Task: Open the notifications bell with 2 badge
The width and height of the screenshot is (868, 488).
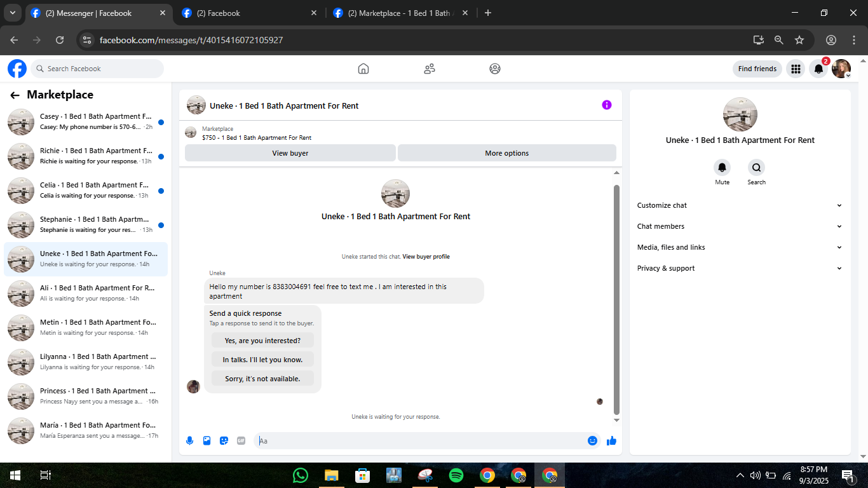Action: [x=819, y=69]
